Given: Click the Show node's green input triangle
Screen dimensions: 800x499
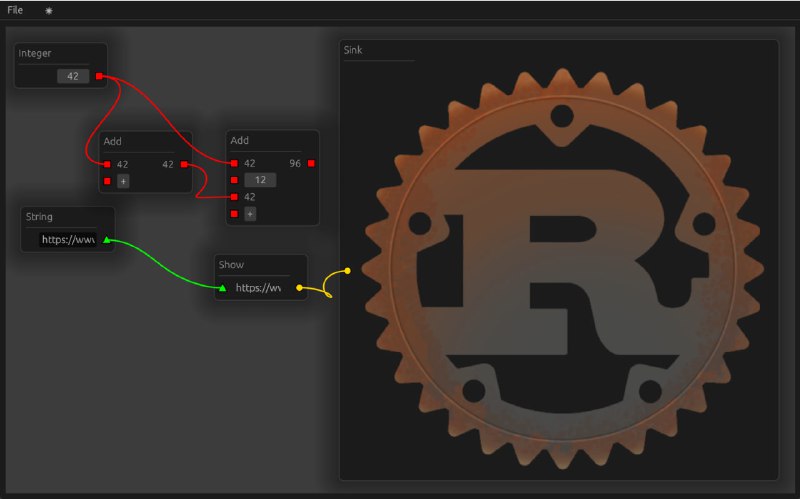Looking at the screenshot, I should 222,288.
